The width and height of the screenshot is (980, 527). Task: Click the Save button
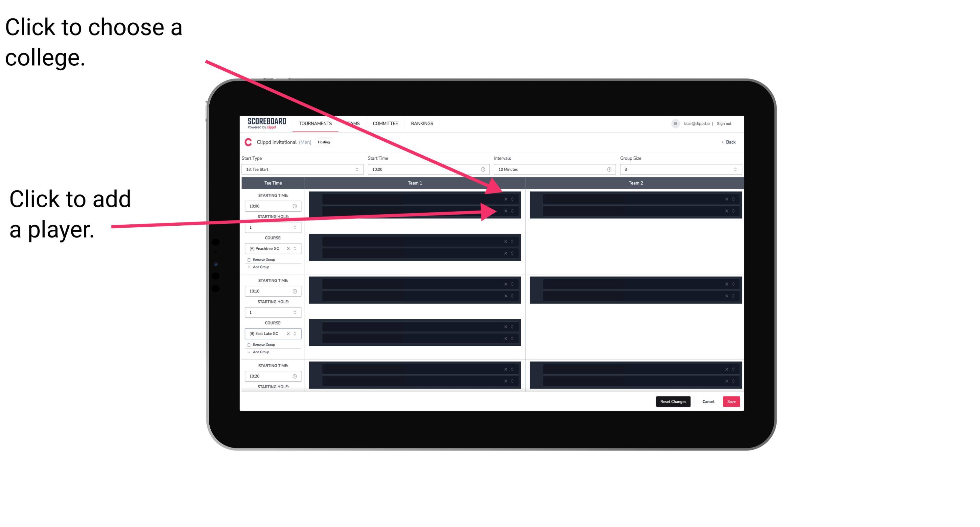pos(732,401)
